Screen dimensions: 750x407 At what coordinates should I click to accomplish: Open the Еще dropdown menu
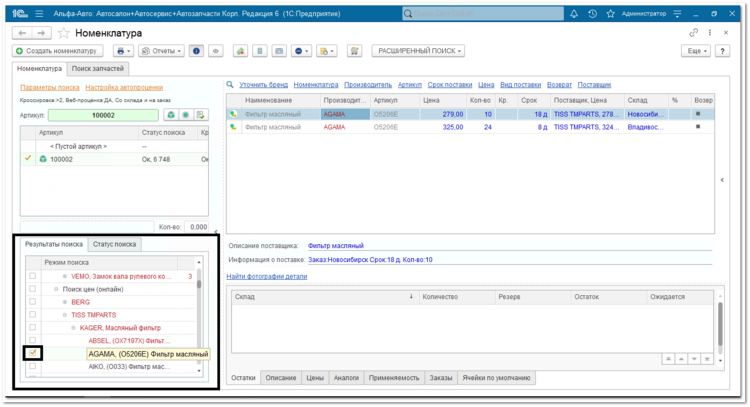pos(696,51)
